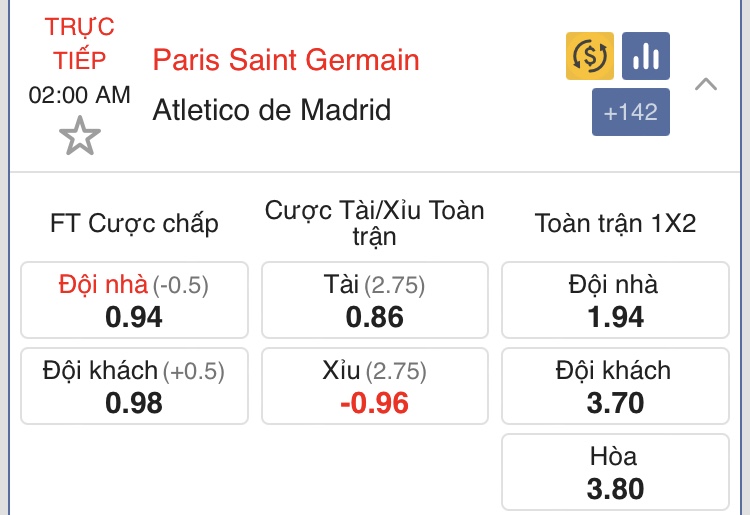
Task: Select Xỉu (2.75) under odds -0.96
Action: click(x=375, y=386)
